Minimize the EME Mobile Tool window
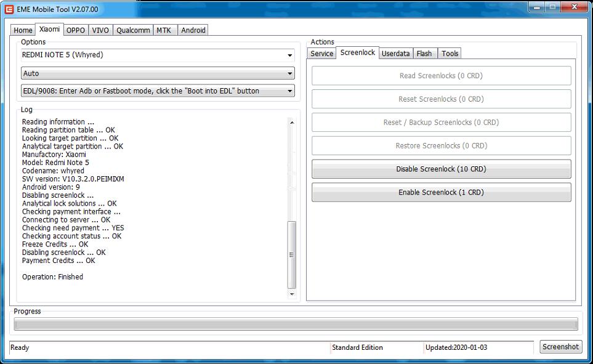 coord(536,7)
